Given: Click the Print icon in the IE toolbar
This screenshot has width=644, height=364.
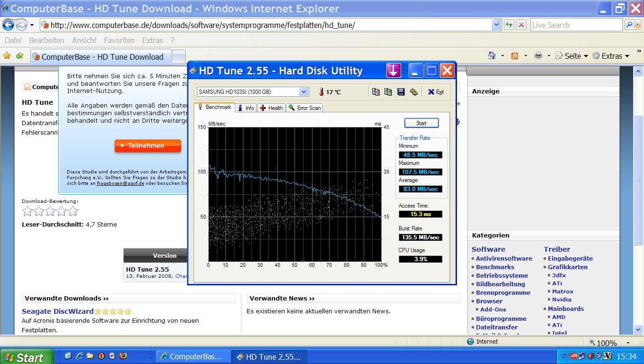Looking at the screenshot, I should [x=538, y=56].
